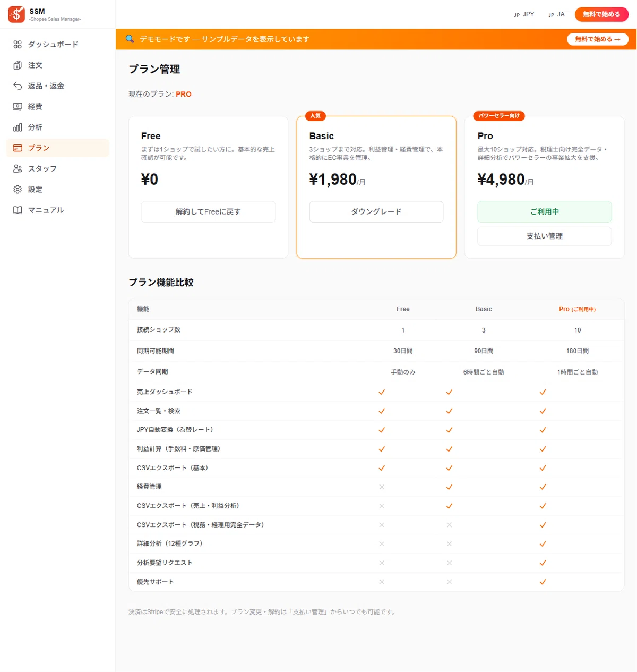The width and height of the screenshot is (637, 672).
Task: Click Pro checkmark for 優先サポート row
Action: [543, 582]
